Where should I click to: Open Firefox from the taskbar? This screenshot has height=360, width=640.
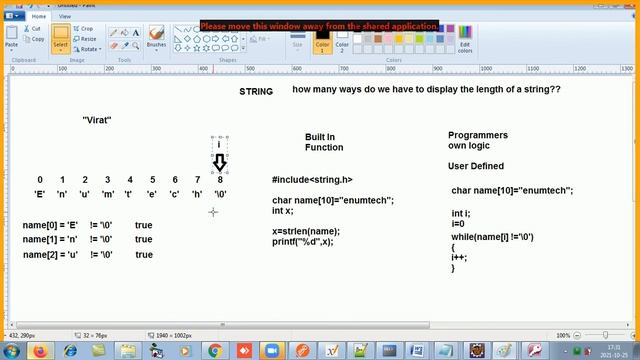pyautogui.click(x=40, y=351)
